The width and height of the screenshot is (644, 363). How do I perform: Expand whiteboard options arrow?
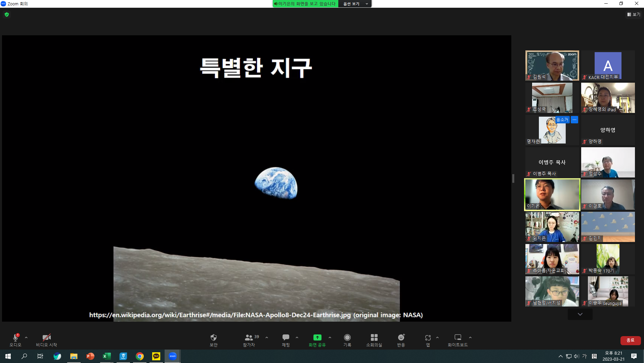(x=470, y=337)
